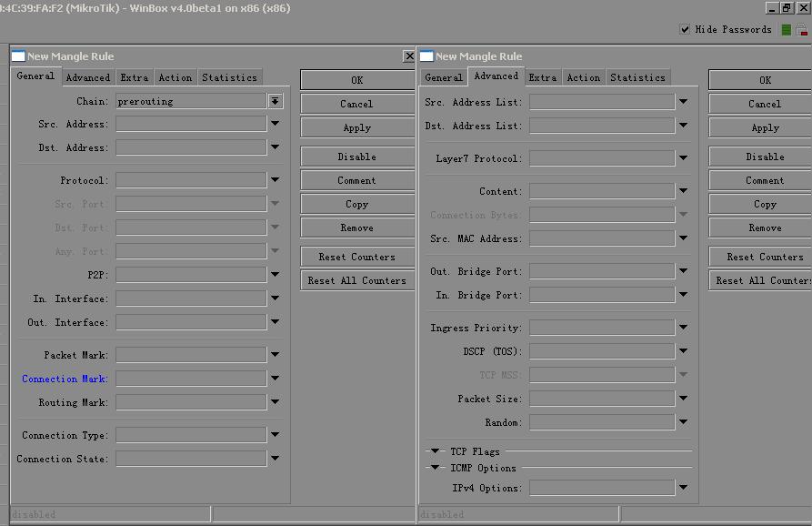Viewport: 812px width, 526px height.
Task: Click the Layer7 Protocol input field
Action: pos(602,158)
